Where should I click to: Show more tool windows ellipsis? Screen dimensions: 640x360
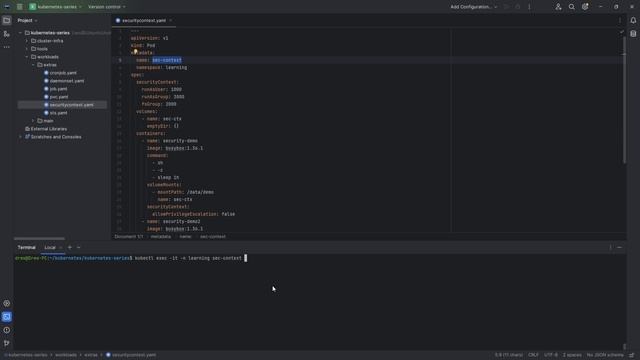tap(7, 47)
